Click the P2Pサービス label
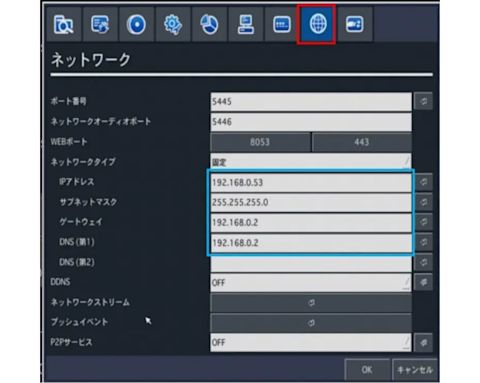Viewport: 480px width, 383px height. click(x=71, y=342)
